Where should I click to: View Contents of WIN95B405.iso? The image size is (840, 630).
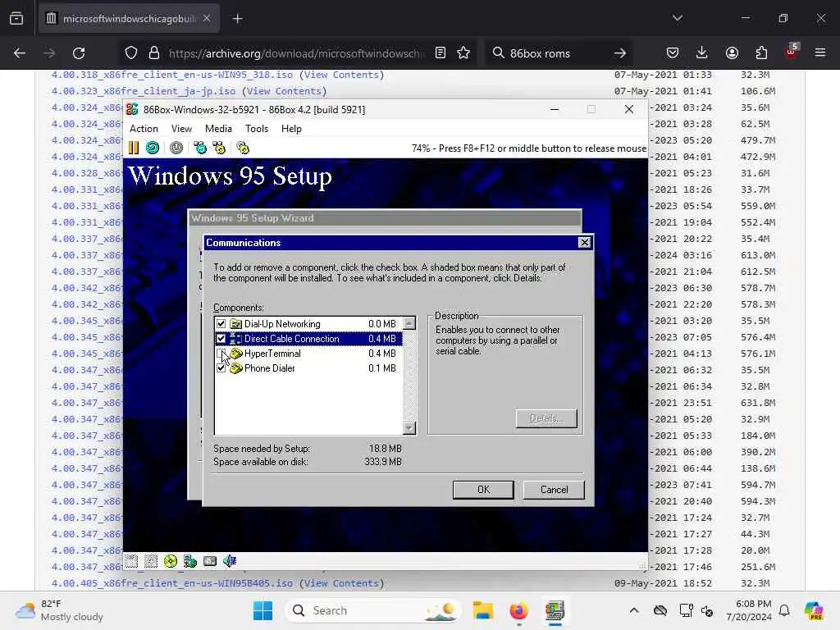coord(342,583)
